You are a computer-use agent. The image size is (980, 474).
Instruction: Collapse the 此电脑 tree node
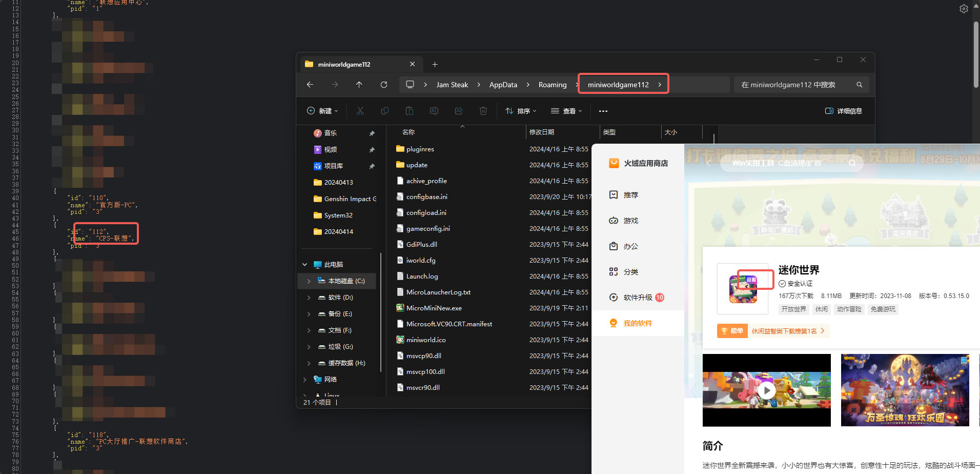click(x=305, y=265)
